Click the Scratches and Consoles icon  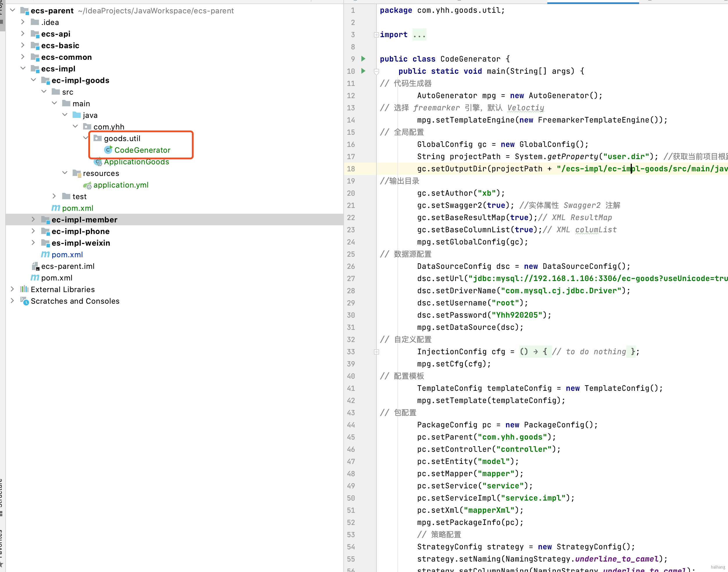pos(24,301)
